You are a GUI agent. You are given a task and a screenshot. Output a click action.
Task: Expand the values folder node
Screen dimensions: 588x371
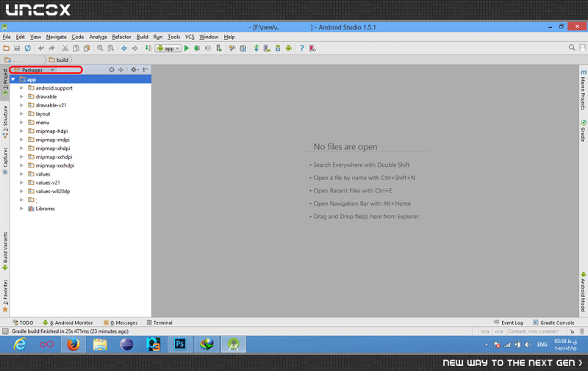[21, 174]
